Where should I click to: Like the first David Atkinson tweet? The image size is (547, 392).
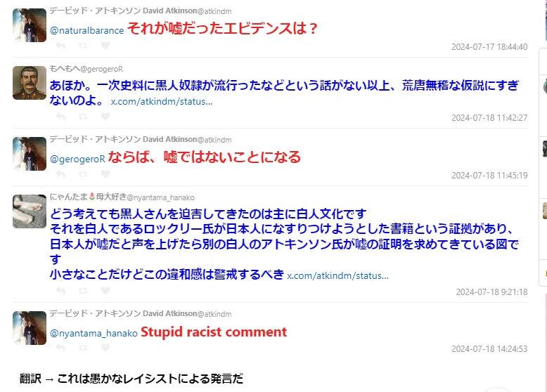105,46
